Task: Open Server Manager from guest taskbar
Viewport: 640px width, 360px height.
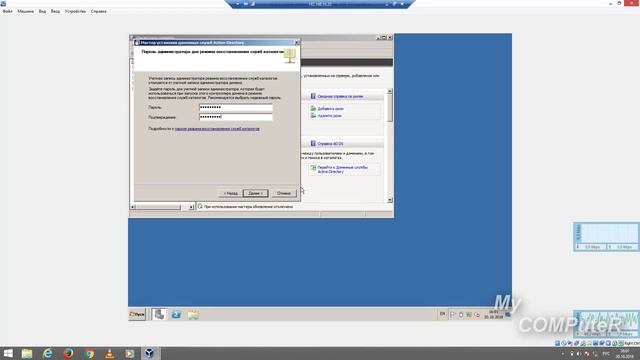Action: click(x=159, y=314)
